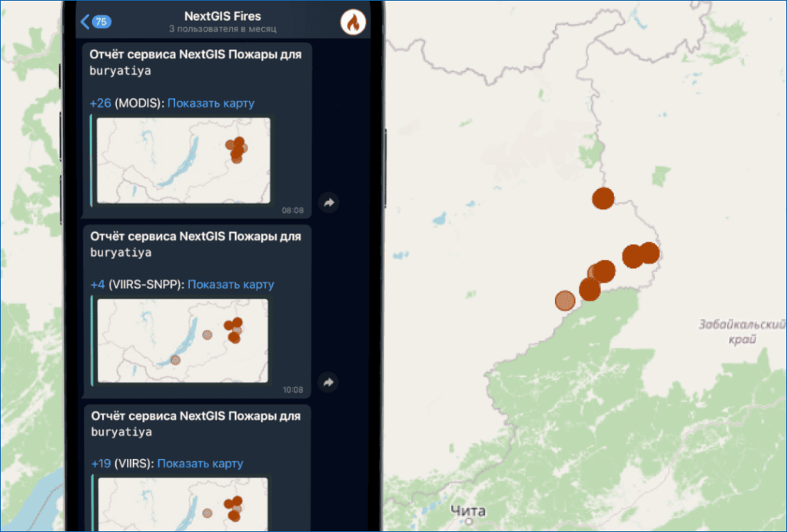Image resolution: width=787 pixels, height=532 pixels.
Task: Click the Чита city label on map
Action: (x=469, y=511)
